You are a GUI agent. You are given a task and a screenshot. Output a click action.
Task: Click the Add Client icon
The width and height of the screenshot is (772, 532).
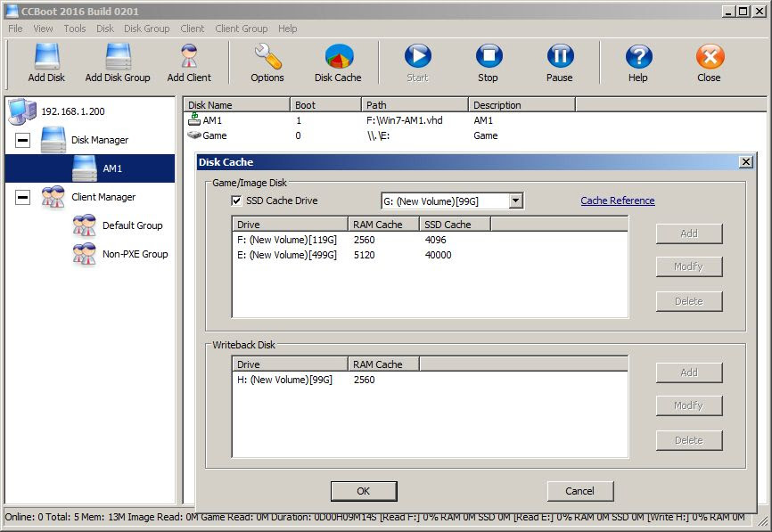[x=189, y=56]
